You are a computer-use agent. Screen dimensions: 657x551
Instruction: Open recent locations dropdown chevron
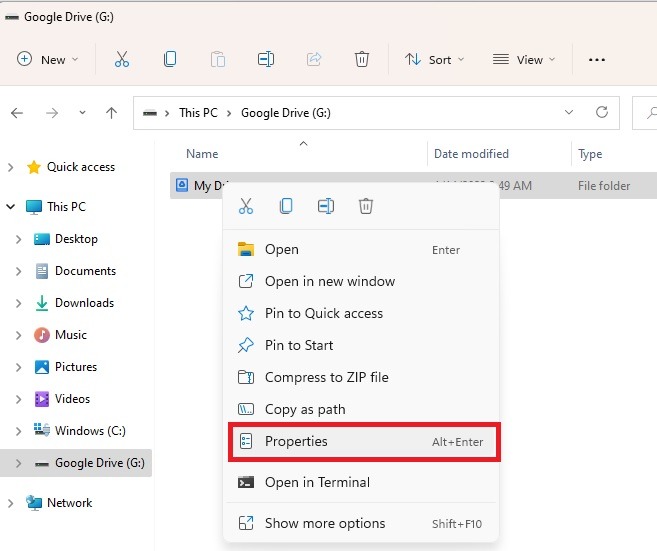click(83, 112)
